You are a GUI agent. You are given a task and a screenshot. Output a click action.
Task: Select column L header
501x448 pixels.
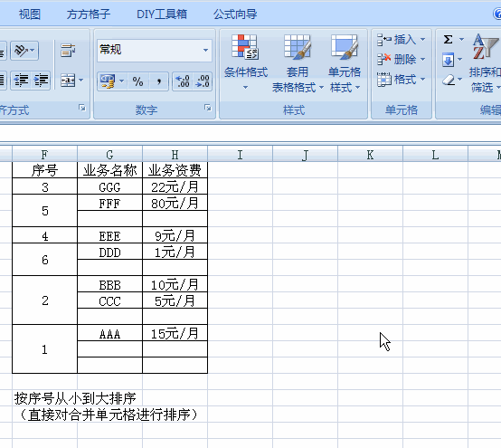(436, 155)
